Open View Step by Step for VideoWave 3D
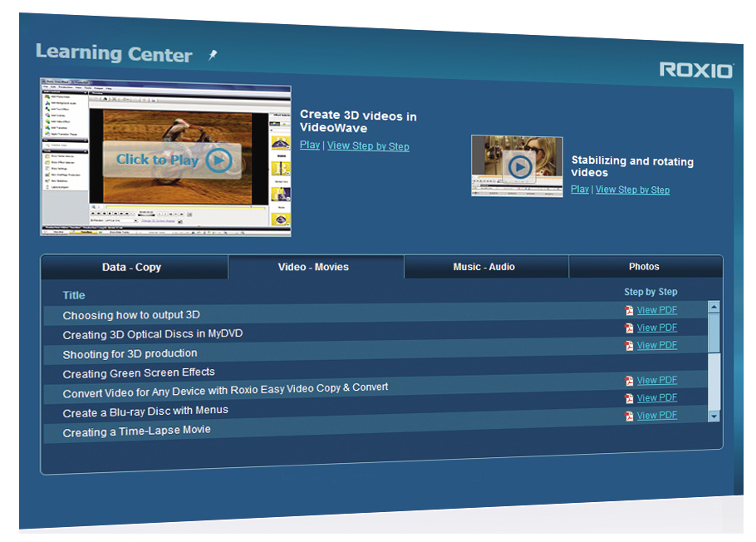 point(368,146)
